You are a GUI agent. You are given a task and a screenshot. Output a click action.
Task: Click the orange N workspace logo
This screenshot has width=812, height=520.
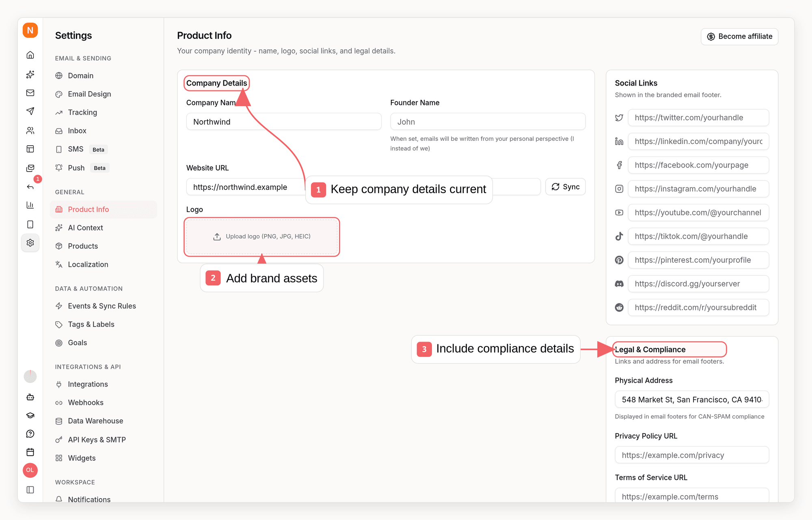pyautogui.click(x=30, y=30)
